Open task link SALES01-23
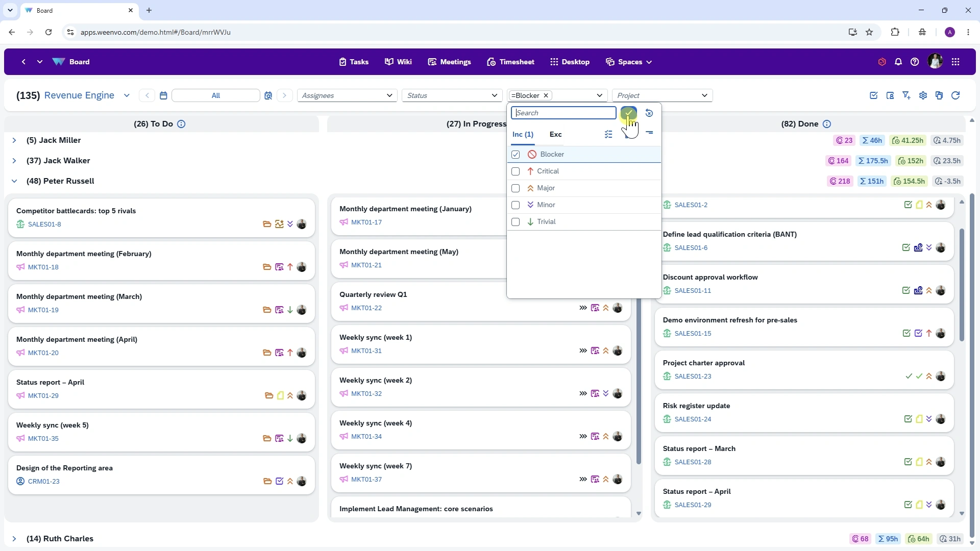The image size is (980, 551). (693, 377)
